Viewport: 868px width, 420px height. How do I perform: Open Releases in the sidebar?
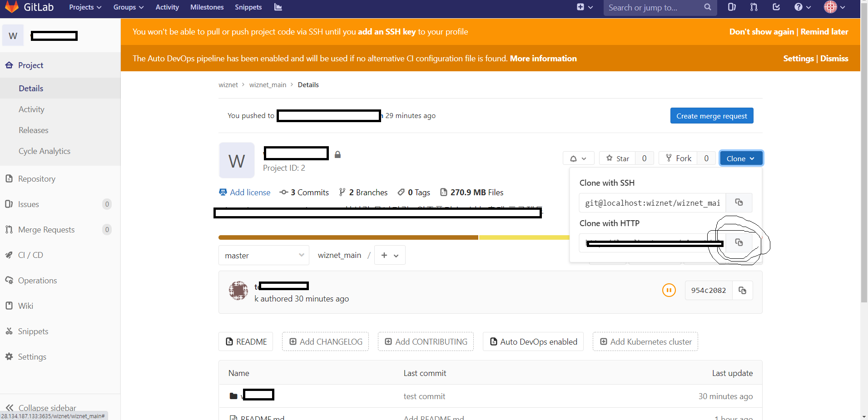(60, 130)
